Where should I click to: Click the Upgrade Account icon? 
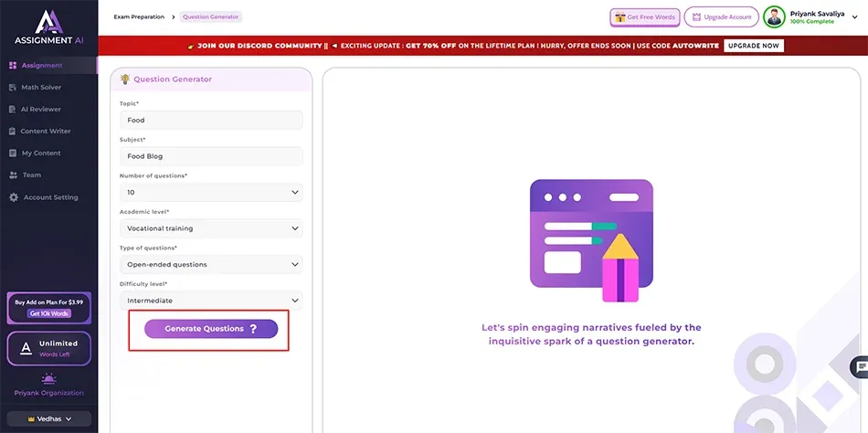(x=696, y=17)
